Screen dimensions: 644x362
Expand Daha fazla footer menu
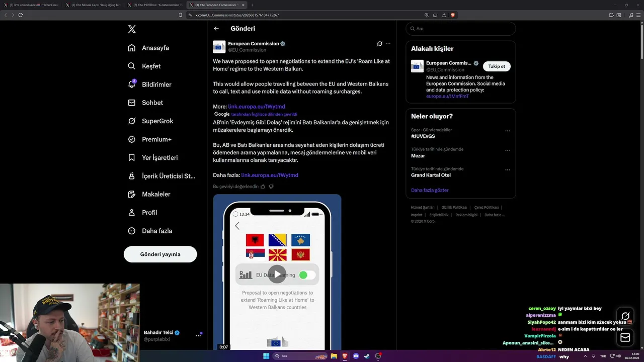point(495,215)
